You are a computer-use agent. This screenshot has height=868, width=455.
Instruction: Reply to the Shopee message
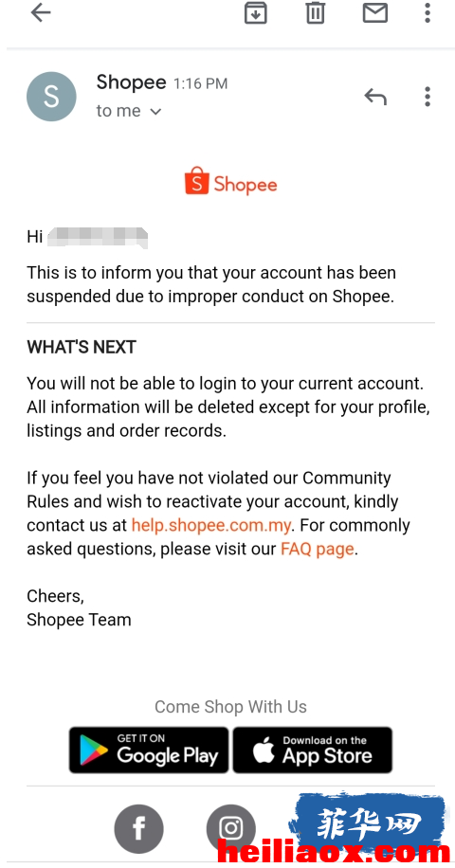point(375,97)
